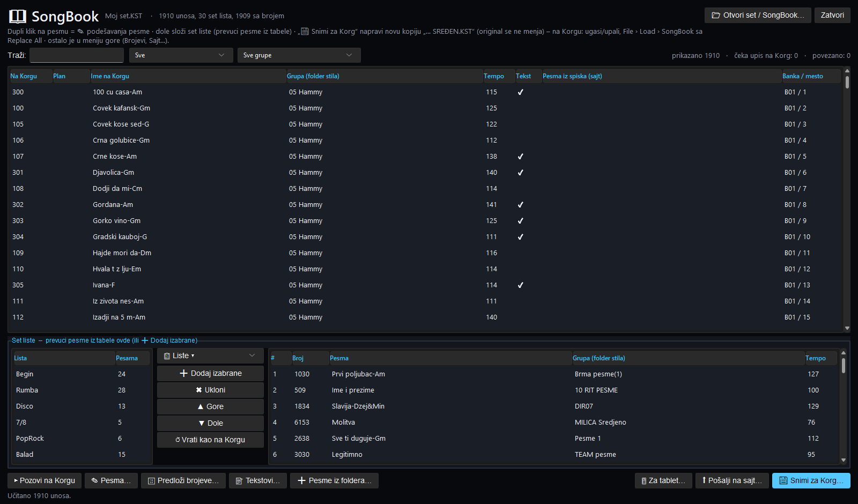858x504 pixels.
Task: Focus the Traži search field
Action: pos(77,55)
